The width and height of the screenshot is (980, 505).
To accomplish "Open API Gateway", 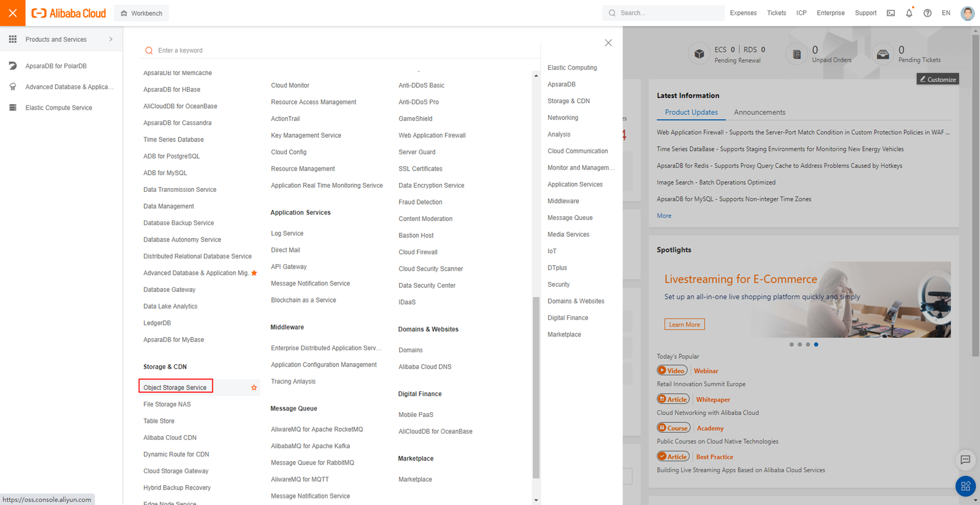I will click(x=289, y=267).
